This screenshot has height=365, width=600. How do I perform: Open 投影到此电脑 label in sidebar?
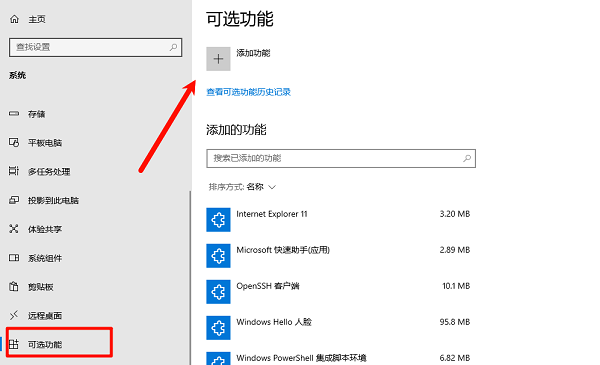click(53, 200)
